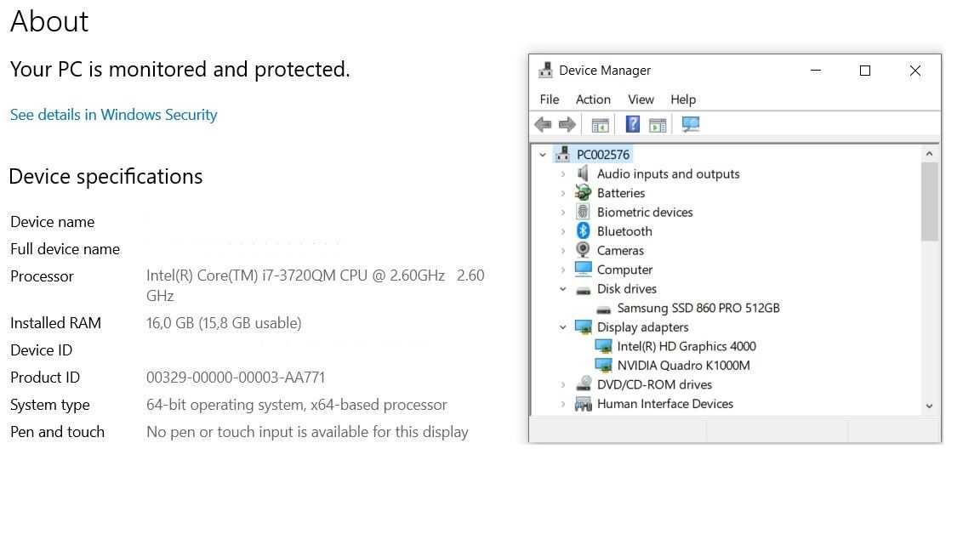Click the DVD/CD-ROM drives disc icon
Image resolution: width=980 pixels, height=551 pixels.
[x=583, y=383]
